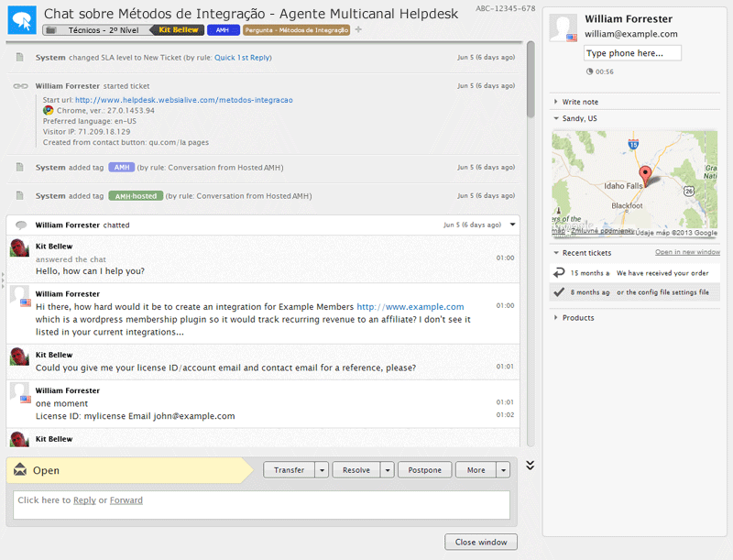Click William Forrester's contact avatar

pos(563,27)
